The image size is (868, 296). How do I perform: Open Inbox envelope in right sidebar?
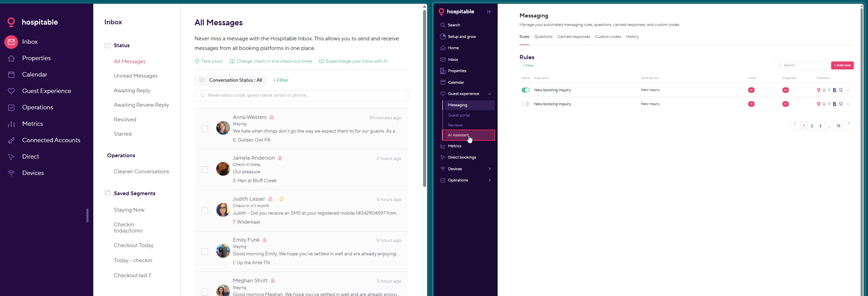pyautogui.click(x=443, y=59)
